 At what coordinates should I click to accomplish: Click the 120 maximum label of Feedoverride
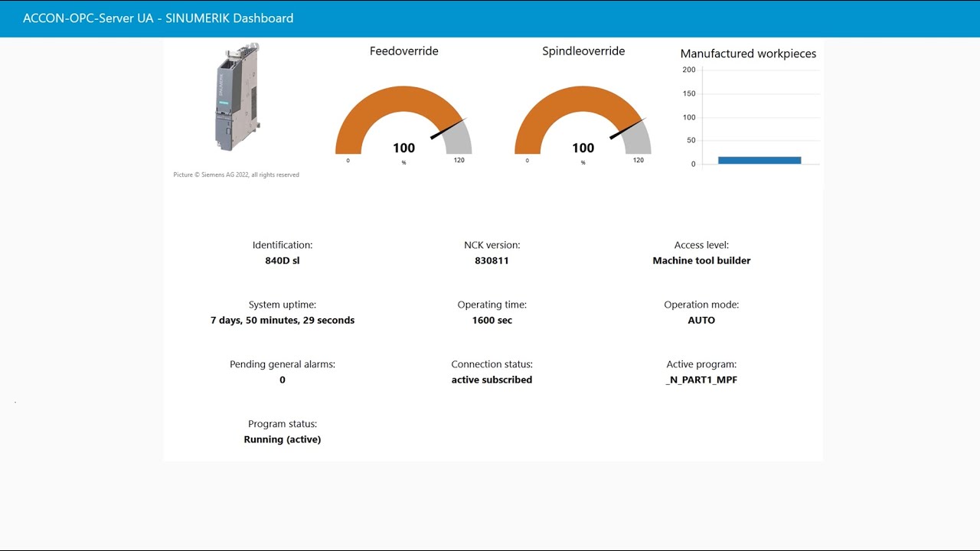(x=459, y=160)
